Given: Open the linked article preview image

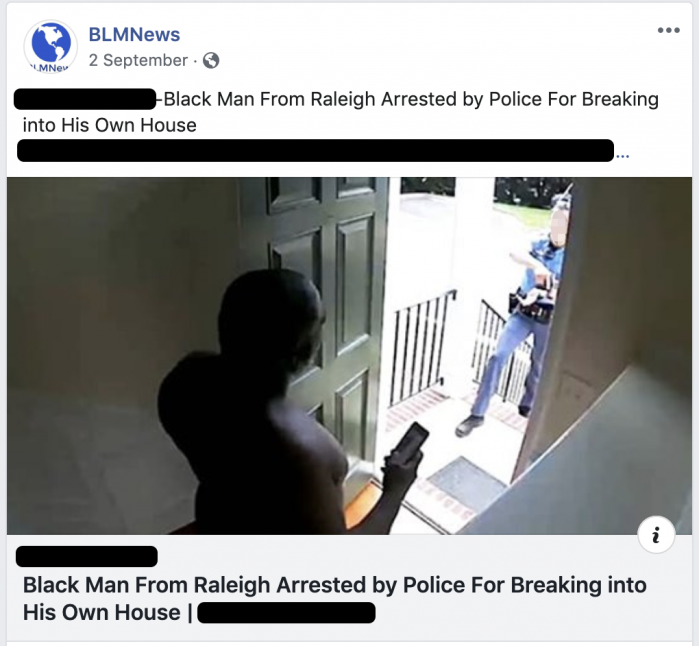Looking at the screenshot, I should (x=349, y=355).
